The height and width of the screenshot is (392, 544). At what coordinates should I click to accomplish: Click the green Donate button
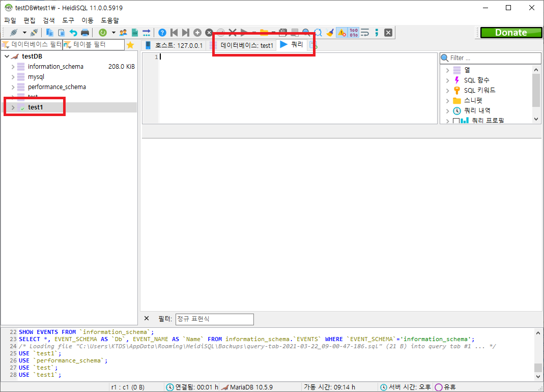pos(511,32)
